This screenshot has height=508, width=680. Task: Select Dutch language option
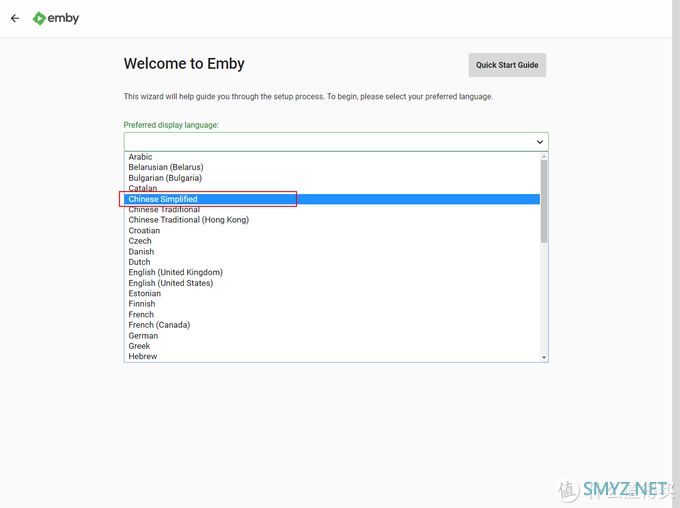tap(332, 262)
